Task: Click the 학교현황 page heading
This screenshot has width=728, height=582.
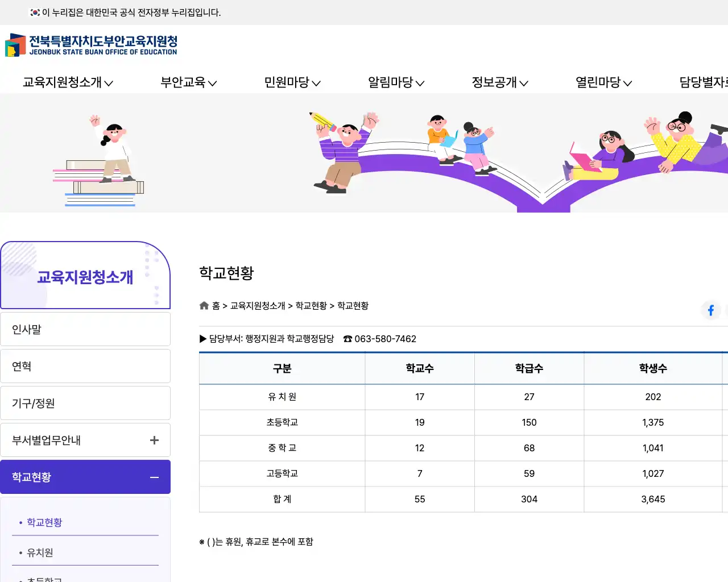Action: [x=226, y=273]
